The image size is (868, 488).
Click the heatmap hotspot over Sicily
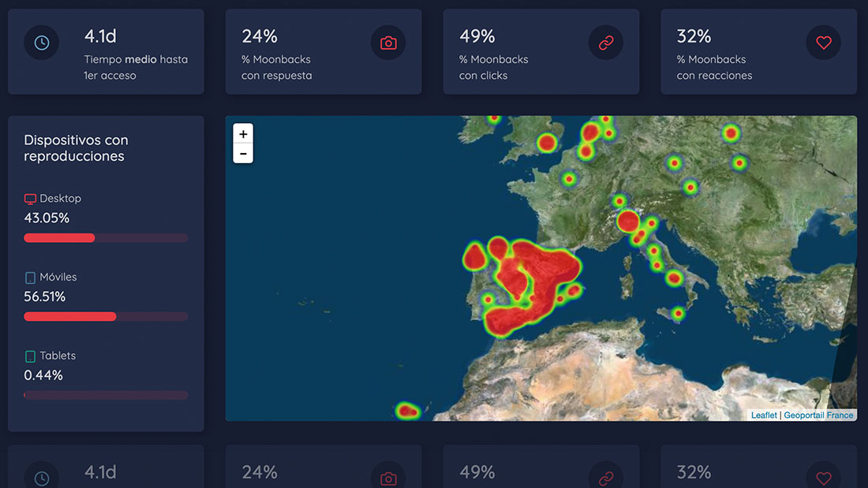(x=678, y=314)
